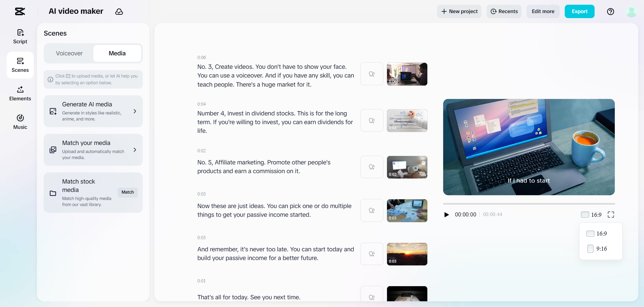Click the cloud save status icon
The image size is (644, 307).
pyautogui.click(x=119, y=11)
